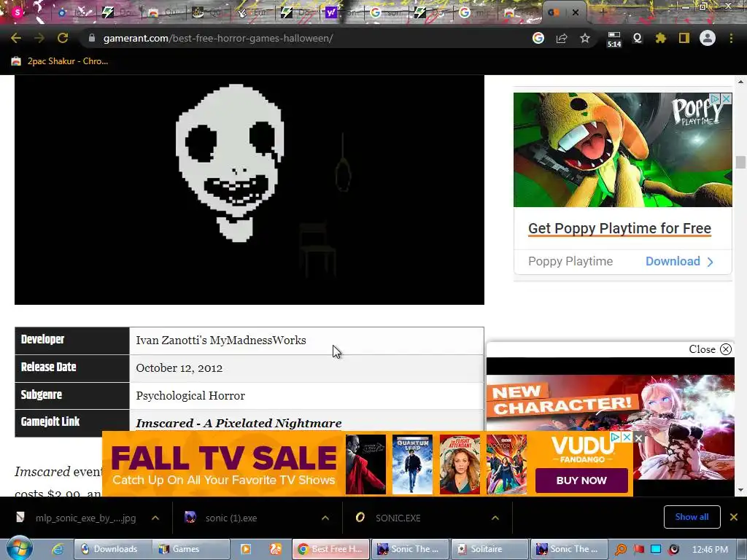Expand options for the sonic (1).exe download

tap(325, 518)
